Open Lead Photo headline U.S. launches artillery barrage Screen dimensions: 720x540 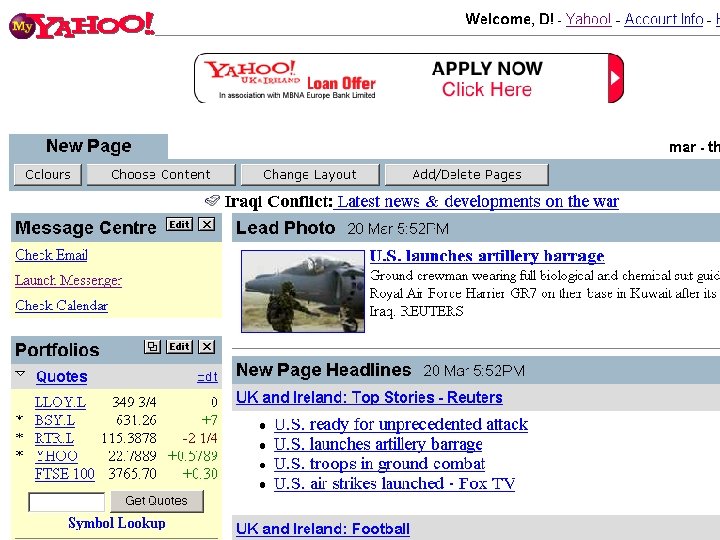click(487, 256)
